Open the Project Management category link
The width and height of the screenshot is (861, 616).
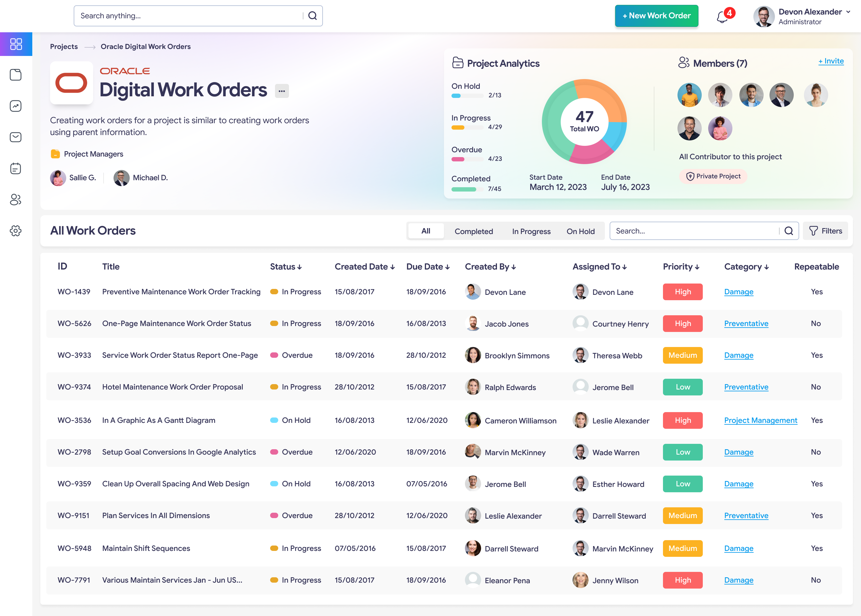[x=760, y=420]
